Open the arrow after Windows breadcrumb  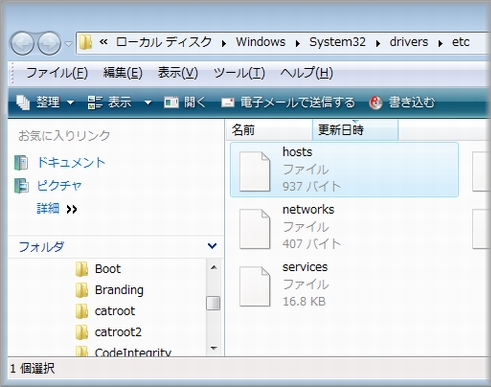click(297, 43)
